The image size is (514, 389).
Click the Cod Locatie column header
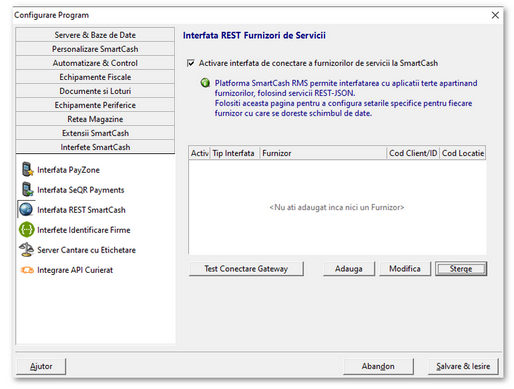pos(463,153)
